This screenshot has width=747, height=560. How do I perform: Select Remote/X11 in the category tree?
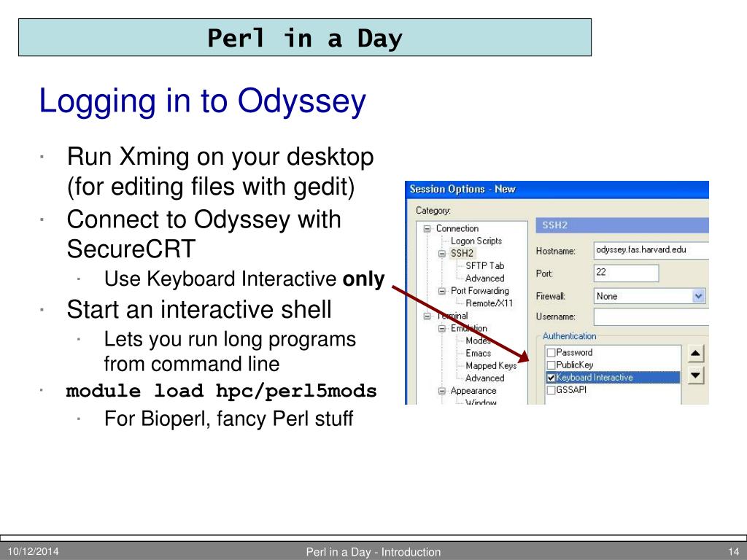pyautogui.click(x=489, y=303)
